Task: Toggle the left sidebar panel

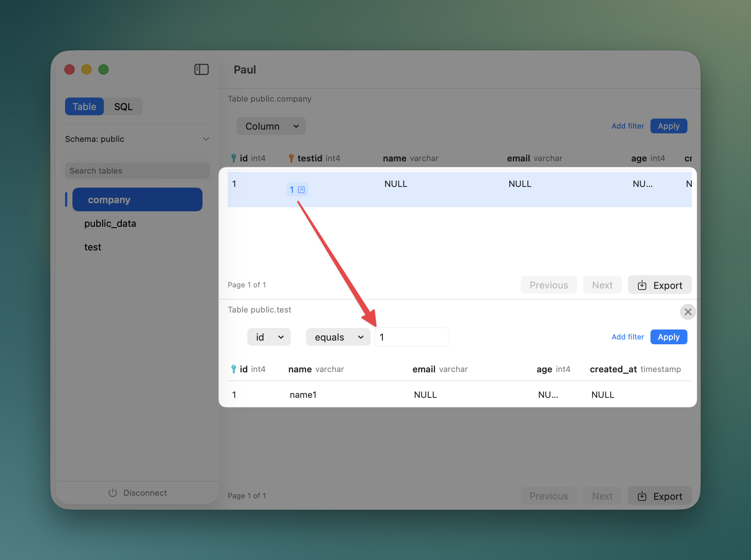Action: pyautogui.click(x=201, y=69)
